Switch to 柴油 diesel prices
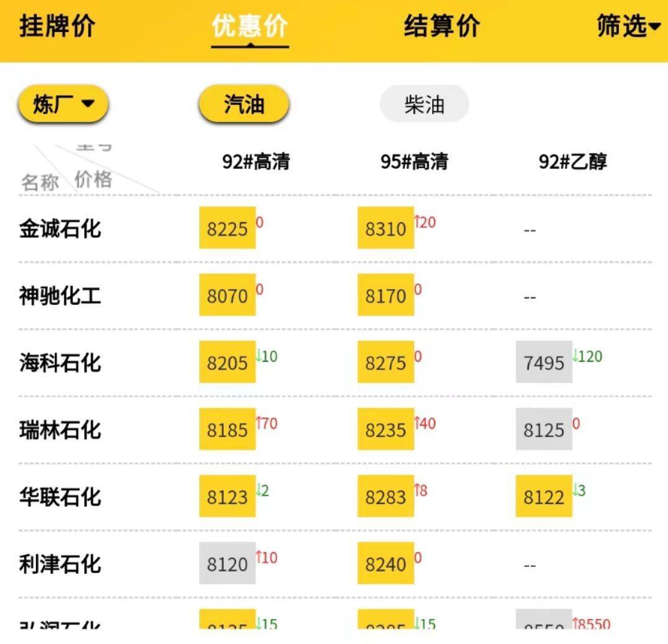This screenshot has width=668, height=644. coord(424,104)
